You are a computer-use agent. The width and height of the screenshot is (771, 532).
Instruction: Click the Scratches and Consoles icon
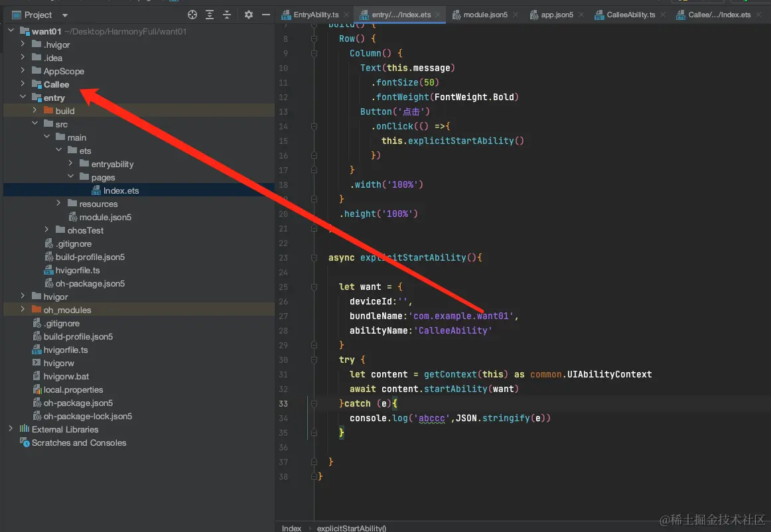click(x=25, y=442)
